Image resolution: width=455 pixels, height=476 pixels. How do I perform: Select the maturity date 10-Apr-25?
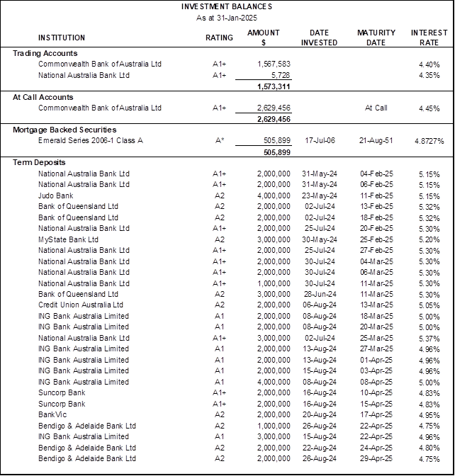coord(376,392)
